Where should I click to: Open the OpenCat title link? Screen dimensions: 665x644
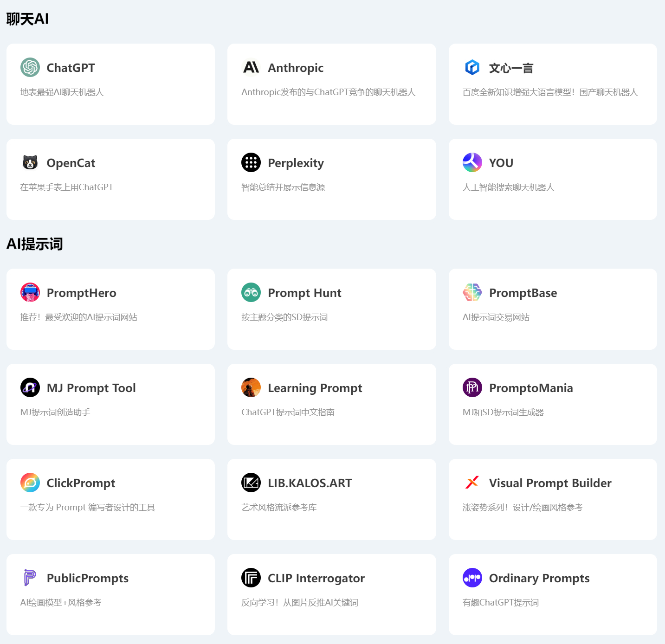point(71,163)
